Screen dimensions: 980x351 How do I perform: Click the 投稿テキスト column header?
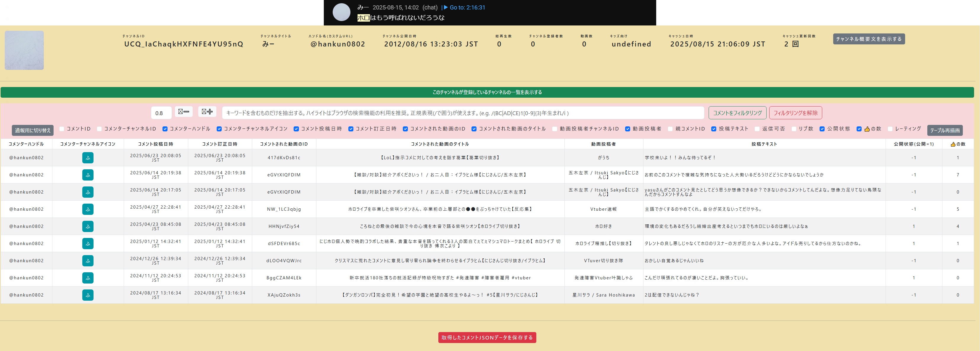(x=764, y=144)
